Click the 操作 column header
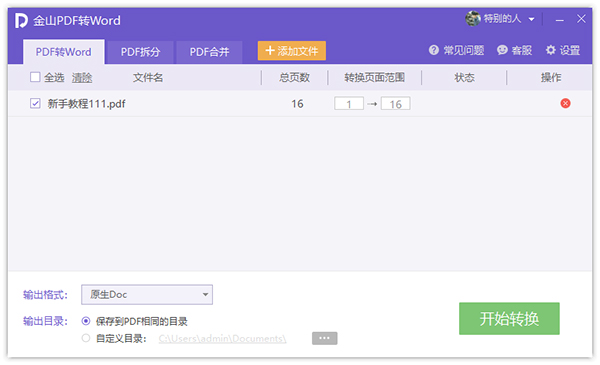Image resolution: width=600 pixels, height=365 pixels. (x=551, y=78)
